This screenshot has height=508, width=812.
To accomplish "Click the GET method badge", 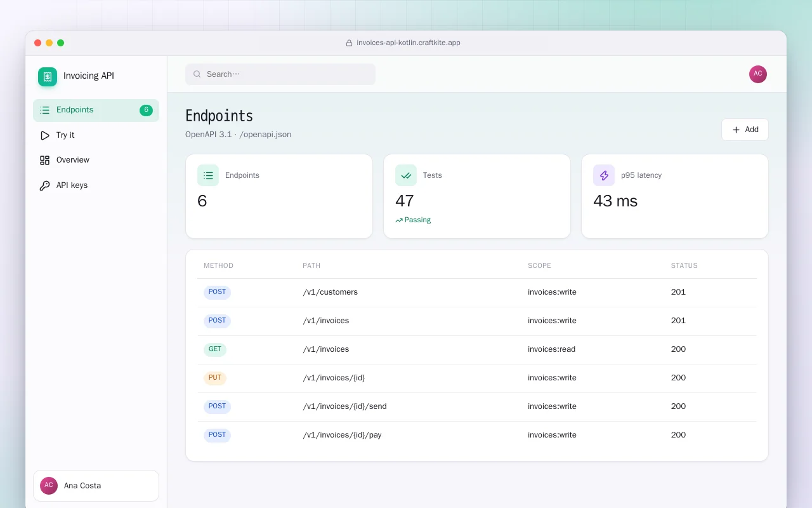I will click(215, 350).
